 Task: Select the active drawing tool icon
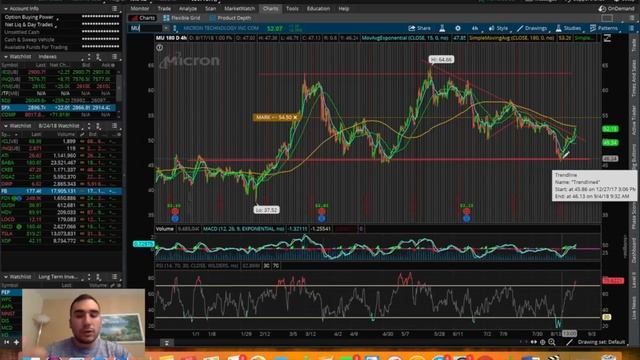point(569,342)
